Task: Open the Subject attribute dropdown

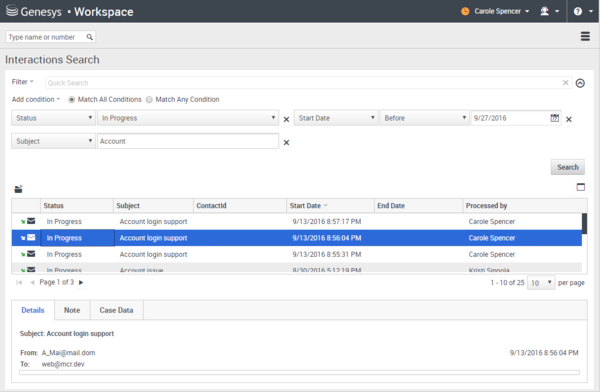Action: [53, 141]
